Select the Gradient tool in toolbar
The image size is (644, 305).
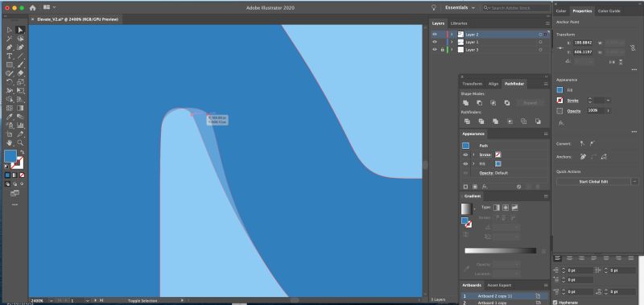click(x=20, y=108)
